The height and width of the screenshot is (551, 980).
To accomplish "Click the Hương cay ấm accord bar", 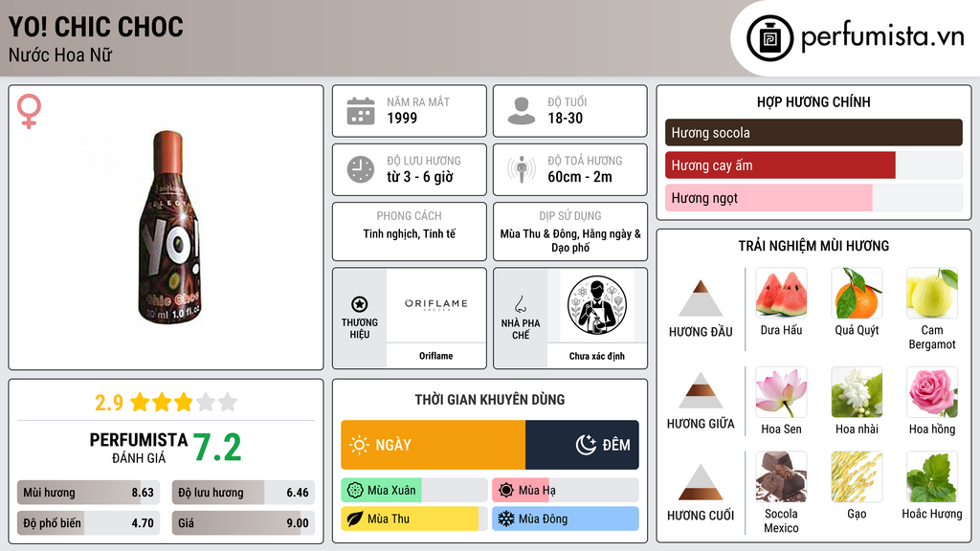I will pos(813,165).
